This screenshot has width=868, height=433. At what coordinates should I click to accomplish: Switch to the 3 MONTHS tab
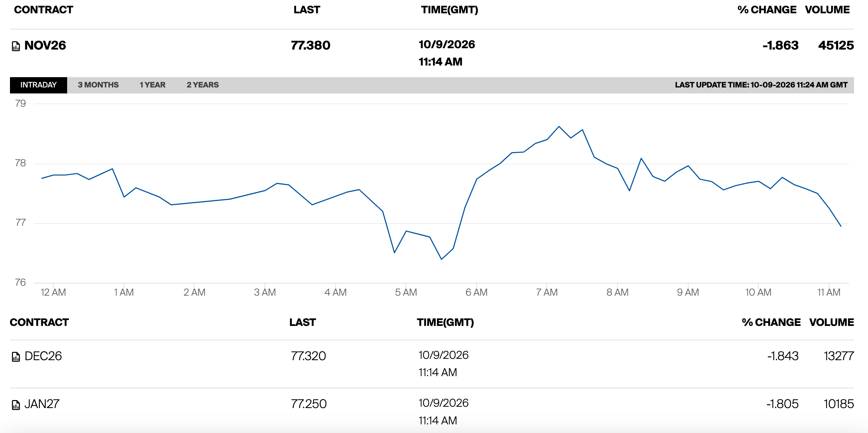coord(98,85)
